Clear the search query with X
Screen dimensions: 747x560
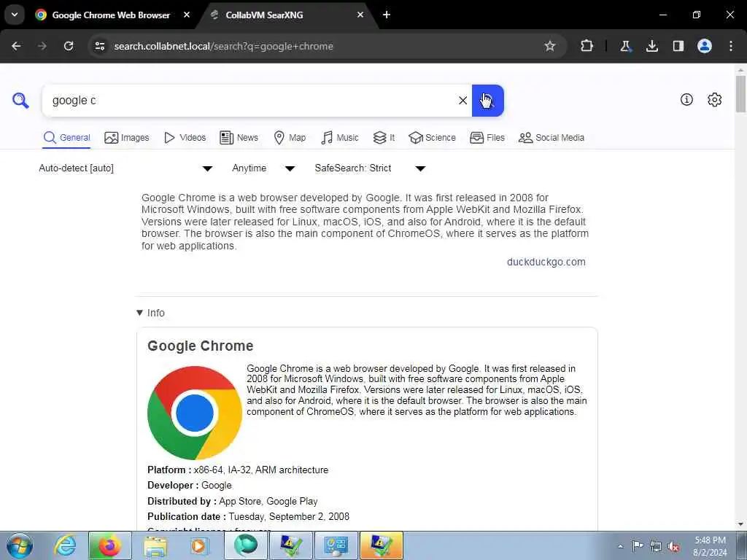[x=462, y=101]
